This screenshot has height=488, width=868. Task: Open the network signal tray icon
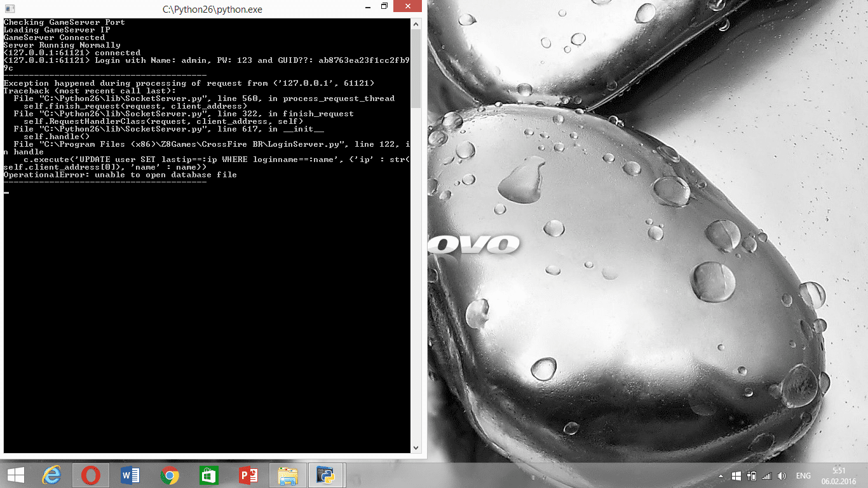767,476
